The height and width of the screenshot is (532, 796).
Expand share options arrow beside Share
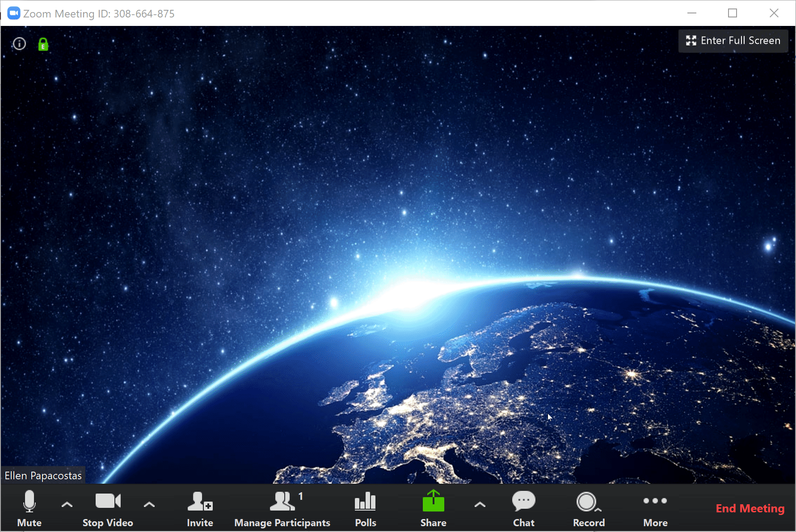tap(480, 505)
